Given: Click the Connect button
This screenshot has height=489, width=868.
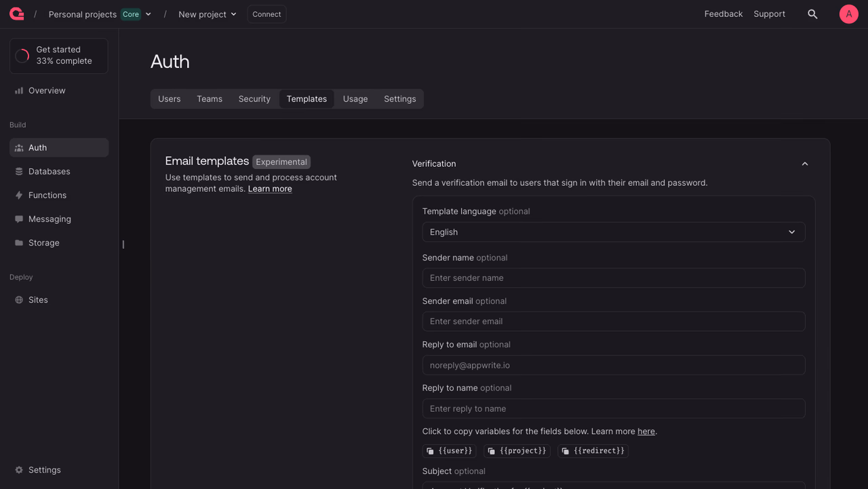Looking at the screenshot, I should click(x=267, y=14).
